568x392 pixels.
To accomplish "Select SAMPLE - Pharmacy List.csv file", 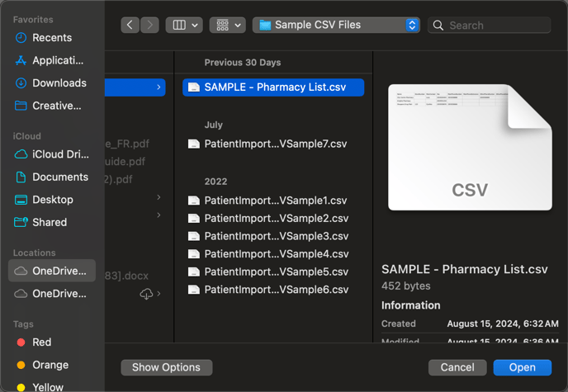I will pos(273,87).
